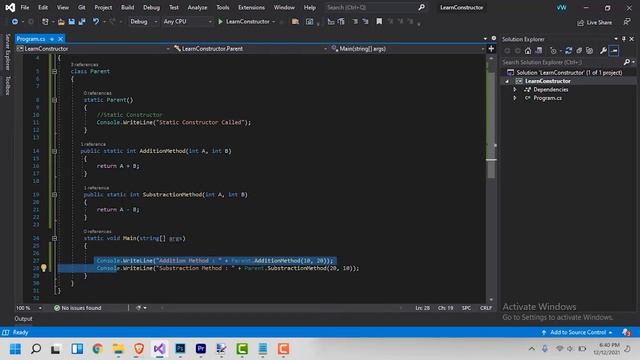This screenshot has width=640, height=360.
Task: Click Photoshop icon in taskbar
Action: click(x=180, y=349)
